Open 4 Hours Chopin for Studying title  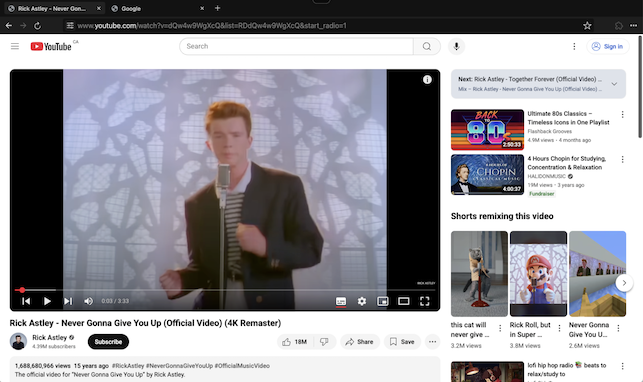click(566, 163)
